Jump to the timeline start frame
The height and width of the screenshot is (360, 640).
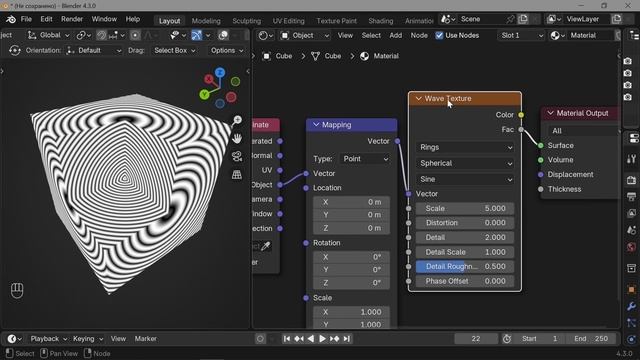tap(287, 339)
